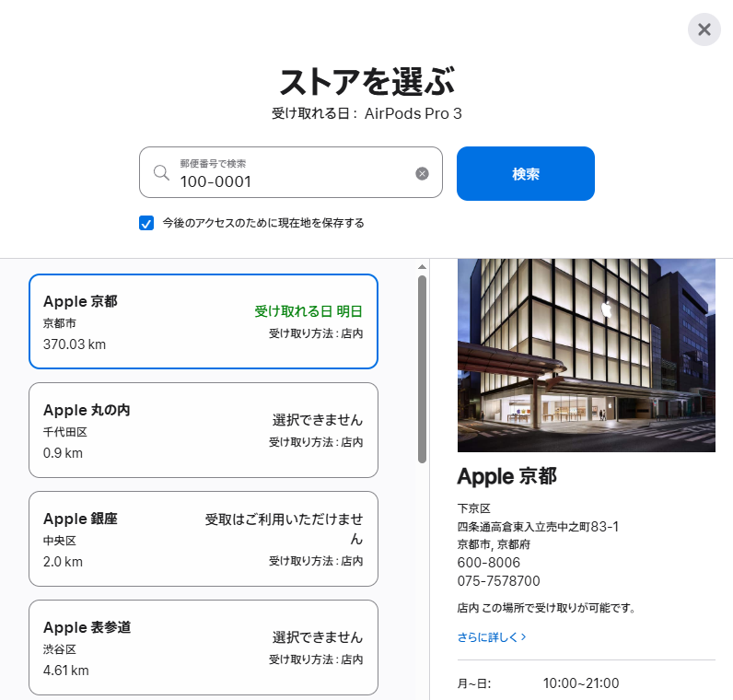Select the Apple 銀座 store card
This screenshot has height=700, width=733.
point(204,539)
